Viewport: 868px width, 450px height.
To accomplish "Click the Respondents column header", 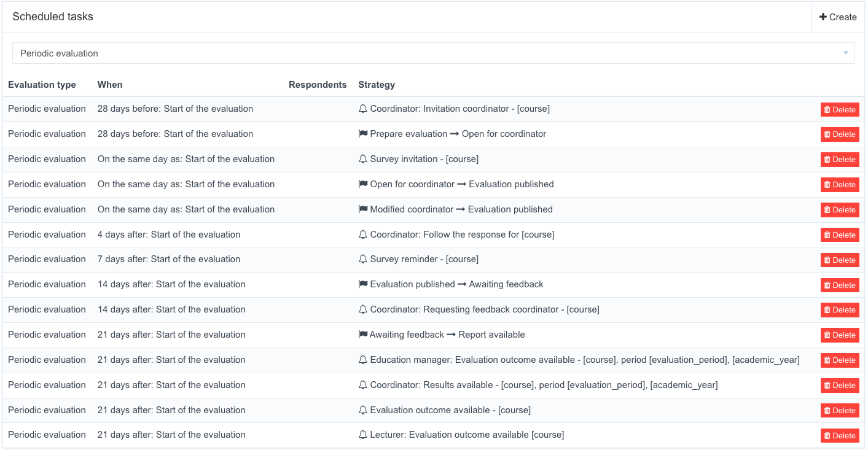I will click(318, 85).
